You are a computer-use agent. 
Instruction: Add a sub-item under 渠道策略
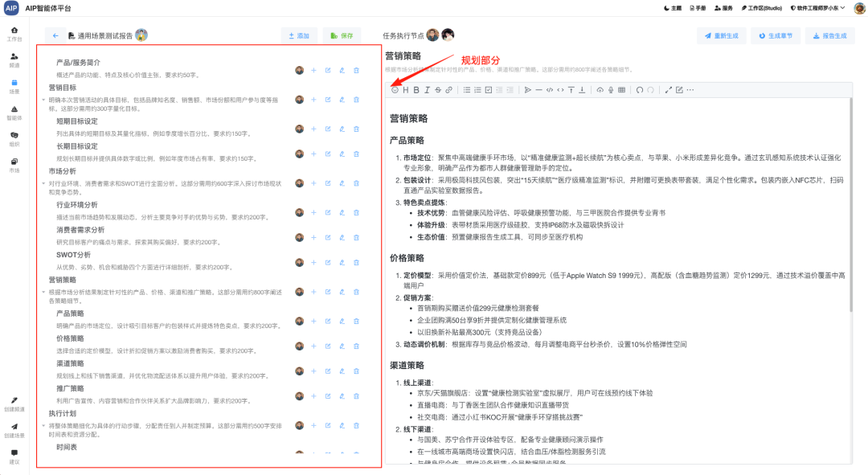[314, 371]
